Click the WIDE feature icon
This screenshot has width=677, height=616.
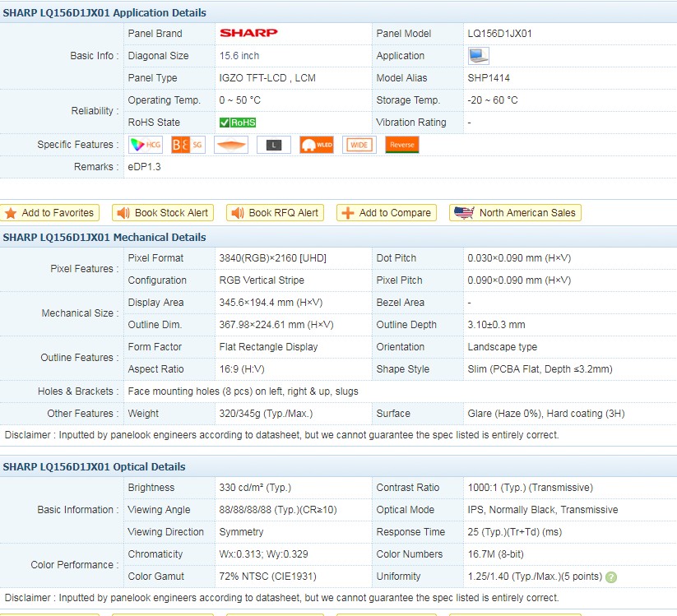[359, 145]
